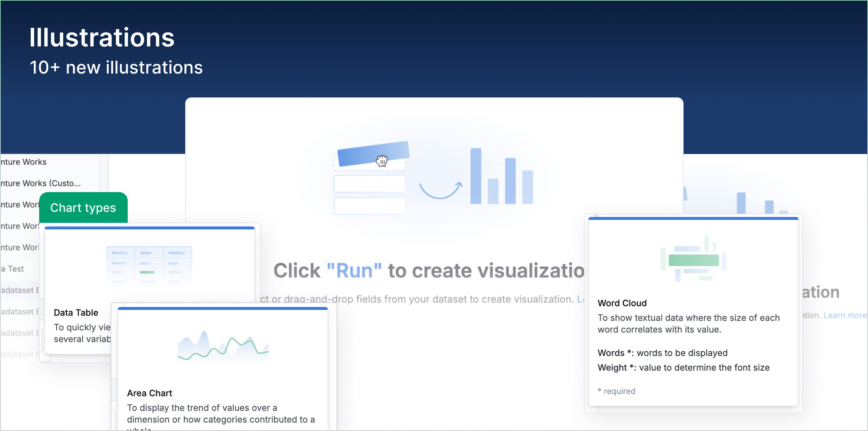Click the Area Chart illustration icon
Viewport: 868px width, 431px height.
click(x=223, y=348)
